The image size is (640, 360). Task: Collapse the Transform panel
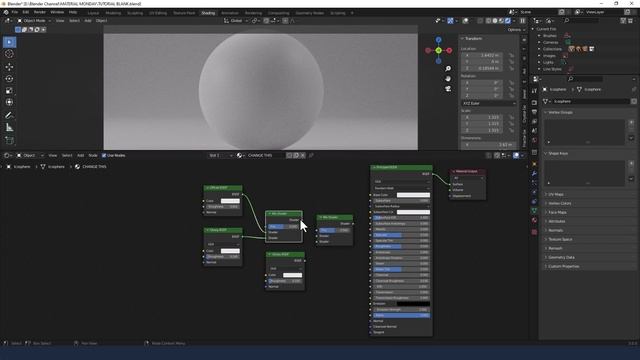coord(473,38)
